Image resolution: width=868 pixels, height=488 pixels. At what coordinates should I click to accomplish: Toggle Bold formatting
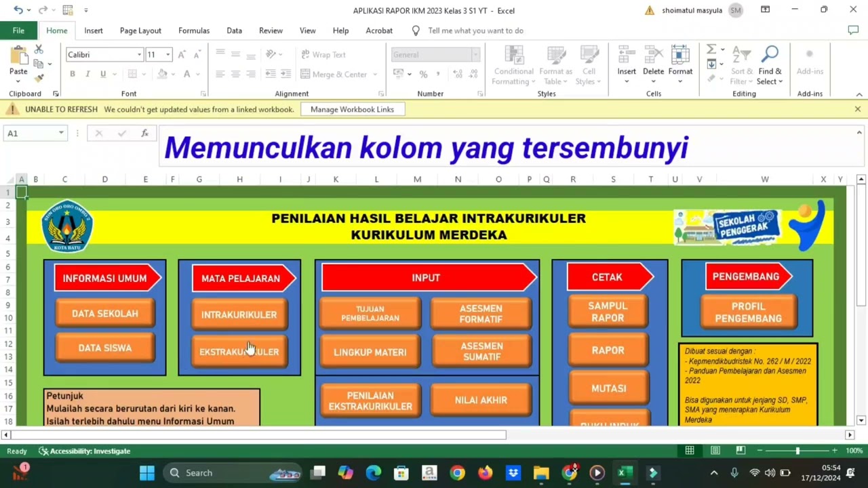pos(73,74)
